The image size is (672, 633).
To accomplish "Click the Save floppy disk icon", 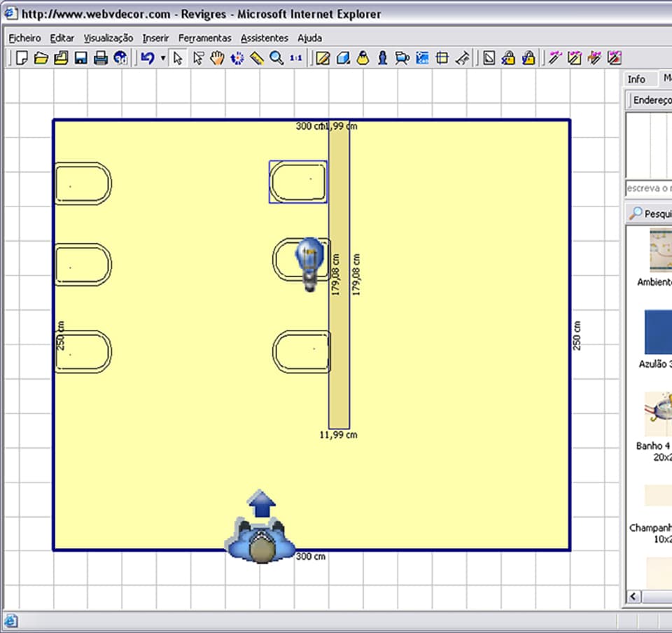I will pyautogui.click(x=80, y=58).
